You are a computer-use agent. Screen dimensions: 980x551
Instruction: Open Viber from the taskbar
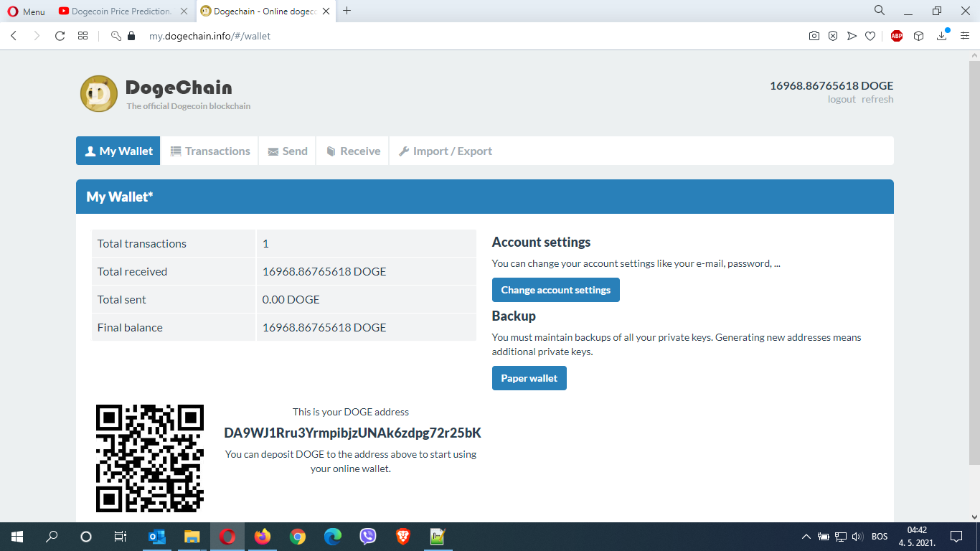pyautogui.click(x=368, y=537)
